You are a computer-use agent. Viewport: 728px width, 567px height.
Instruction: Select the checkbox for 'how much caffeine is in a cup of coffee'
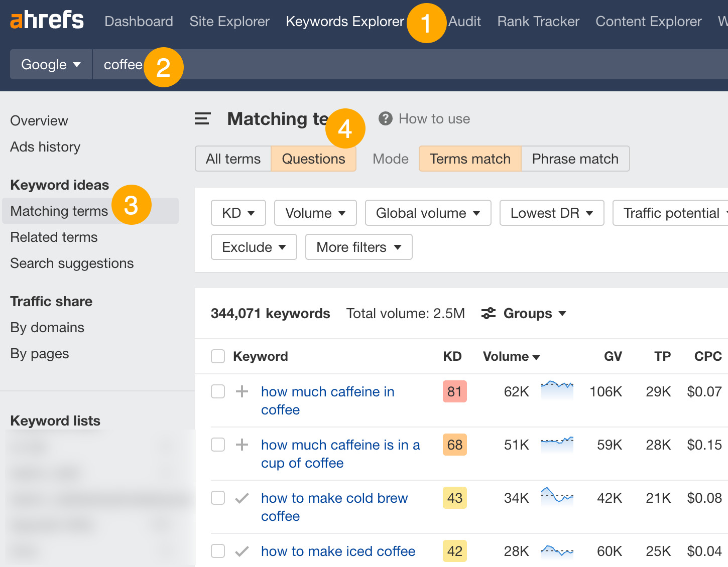pos(217,445)
